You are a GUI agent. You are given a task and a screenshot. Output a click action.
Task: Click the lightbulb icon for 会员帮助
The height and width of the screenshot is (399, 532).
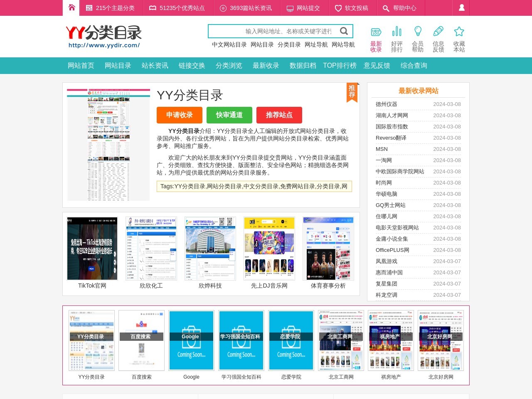[x=418, y=31]
